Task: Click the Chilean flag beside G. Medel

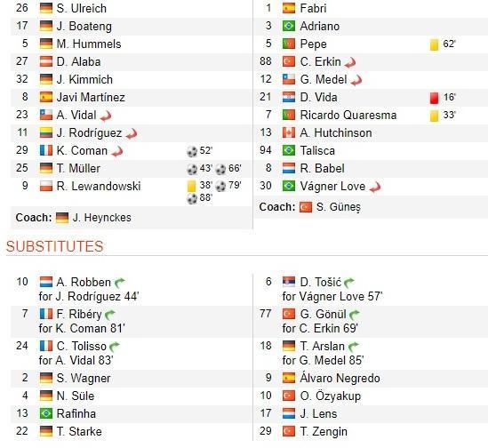Action: coord(289,80)
